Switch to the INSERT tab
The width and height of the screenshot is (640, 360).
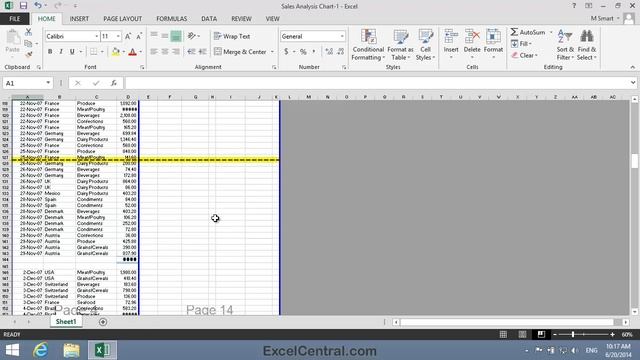coord(79,19)
